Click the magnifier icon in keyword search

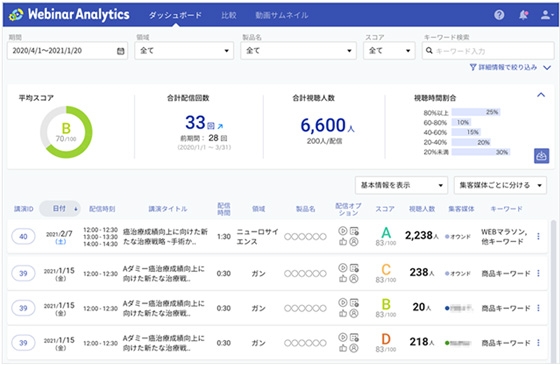(x=429, y=51)
